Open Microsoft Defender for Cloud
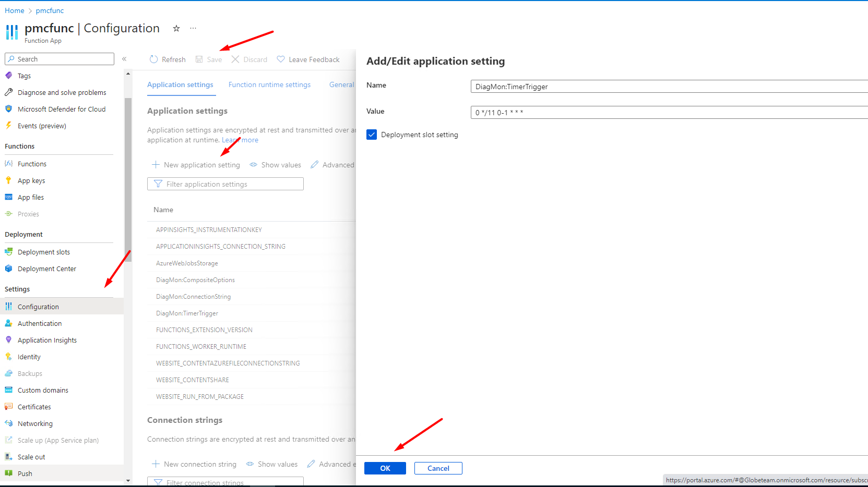 tap(62, 109)
